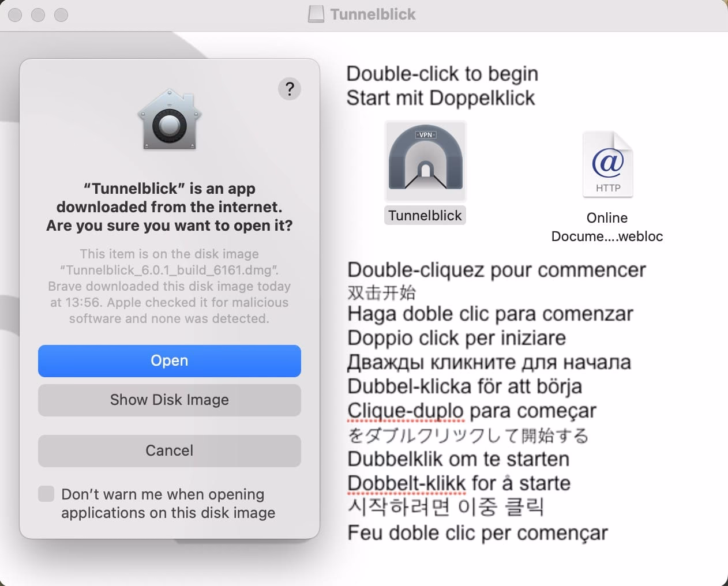Select the Online Documentation webloc file icon
Viewport: 728px width, 586px height.
(607, 164)
